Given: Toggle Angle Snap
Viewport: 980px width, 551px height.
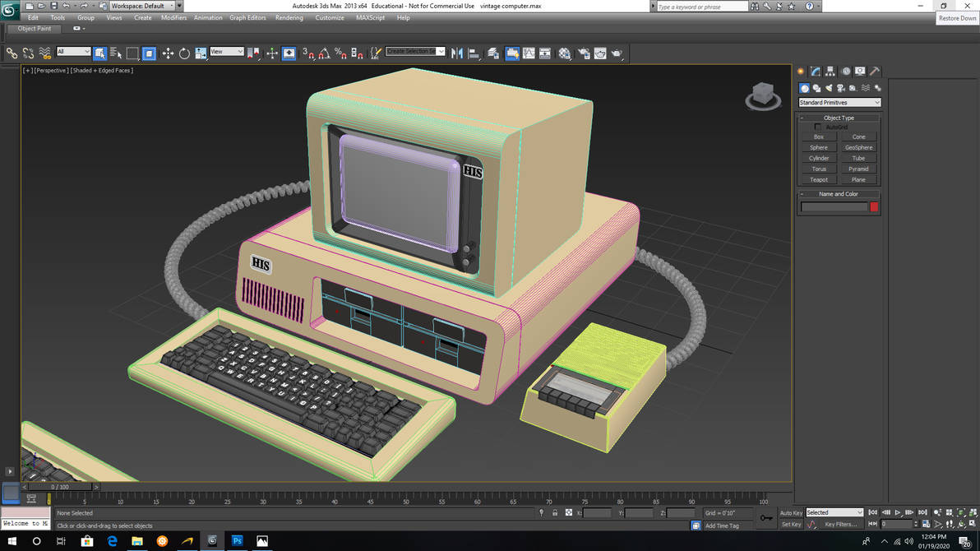Looking at the screenshot, I should coord(325,53).
